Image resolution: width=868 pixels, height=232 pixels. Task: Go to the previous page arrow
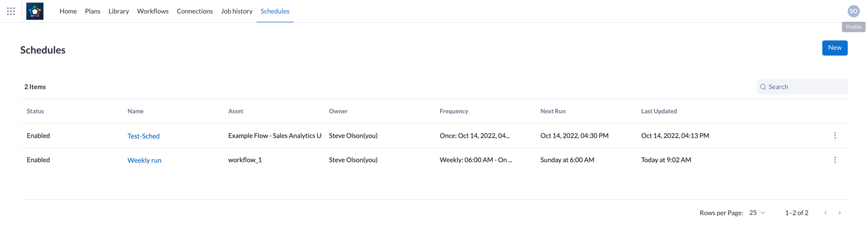coord(825,213)
